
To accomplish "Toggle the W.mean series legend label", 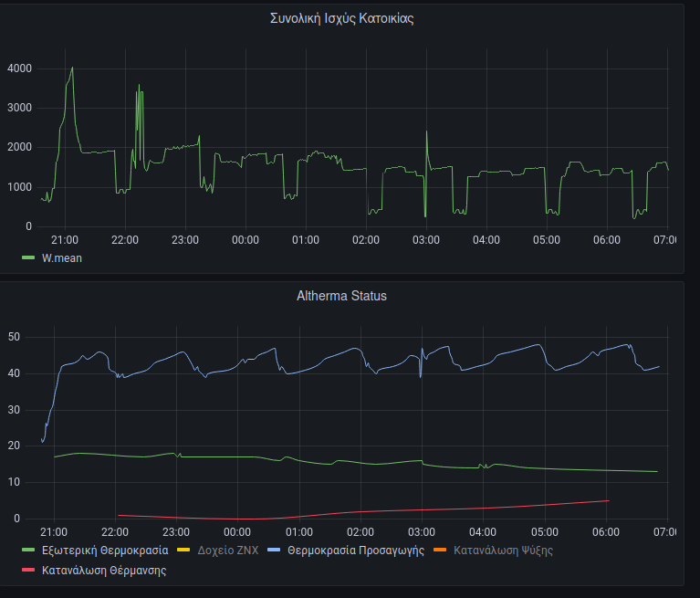I will click(60, 258).
